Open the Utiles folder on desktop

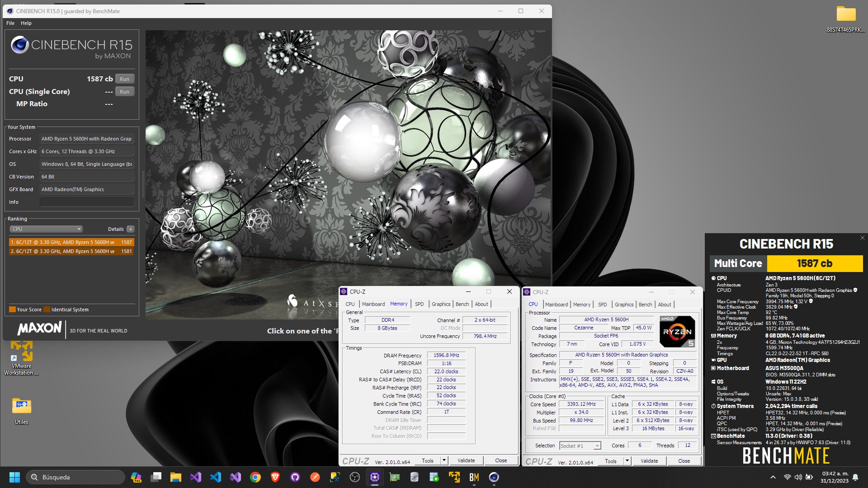pos(21,411)
